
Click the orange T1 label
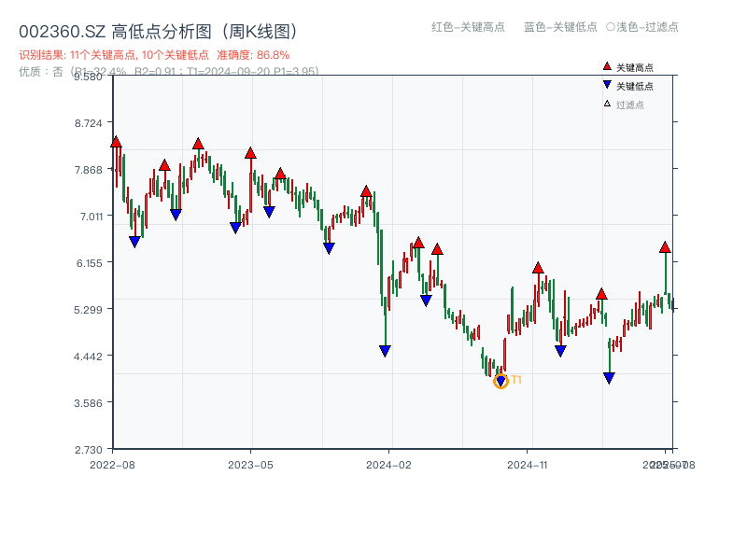click(516, 380)
